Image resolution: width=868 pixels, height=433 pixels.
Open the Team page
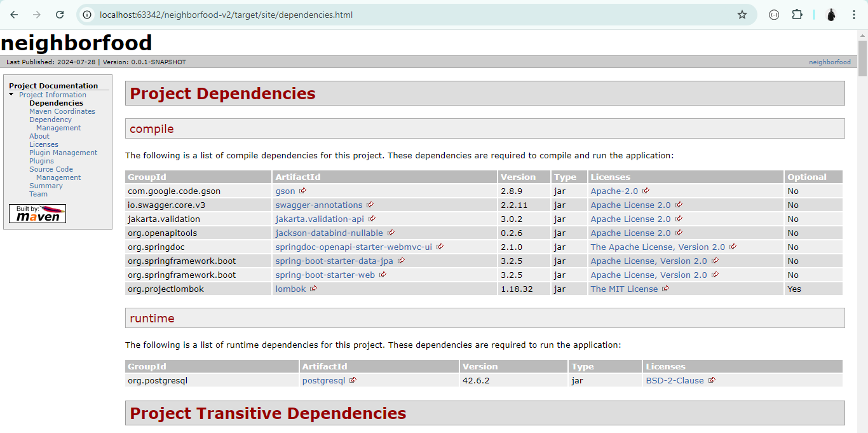pyautogui.click(x=38, y=194)
